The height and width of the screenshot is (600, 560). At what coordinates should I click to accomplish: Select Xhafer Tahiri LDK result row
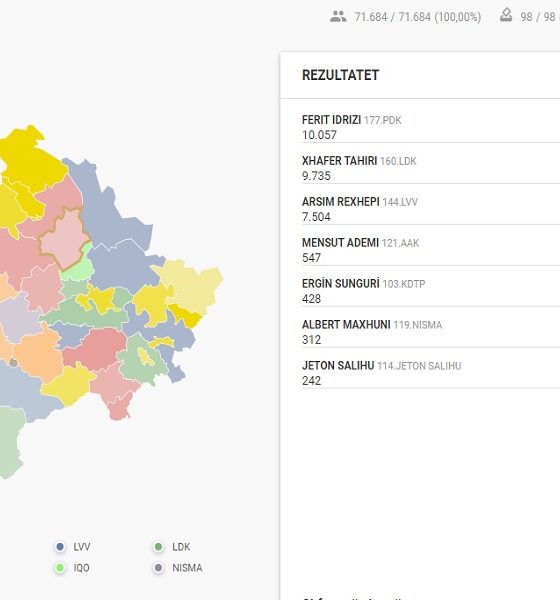[x=431, y=168]
